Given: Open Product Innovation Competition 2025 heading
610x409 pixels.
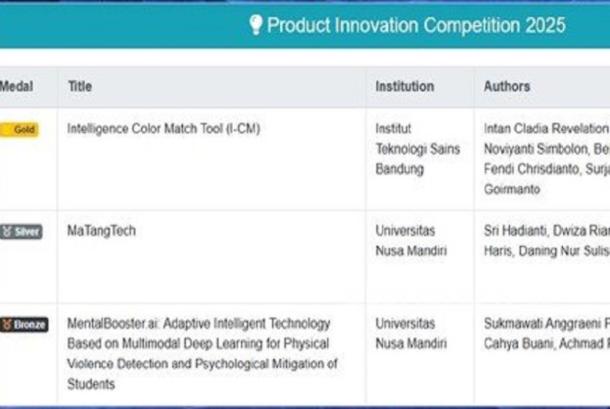Looking at the screenshot, I should 415,25.
